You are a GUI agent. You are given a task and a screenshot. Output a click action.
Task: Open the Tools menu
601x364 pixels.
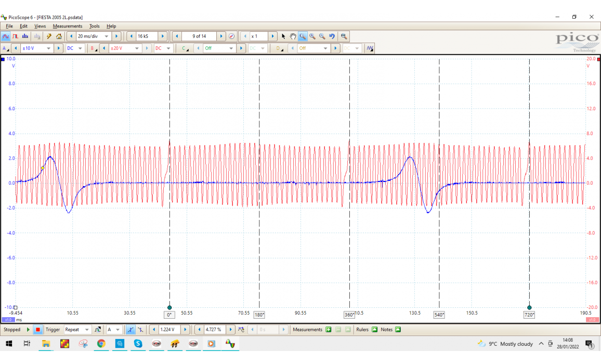click(x=94, y=26)
